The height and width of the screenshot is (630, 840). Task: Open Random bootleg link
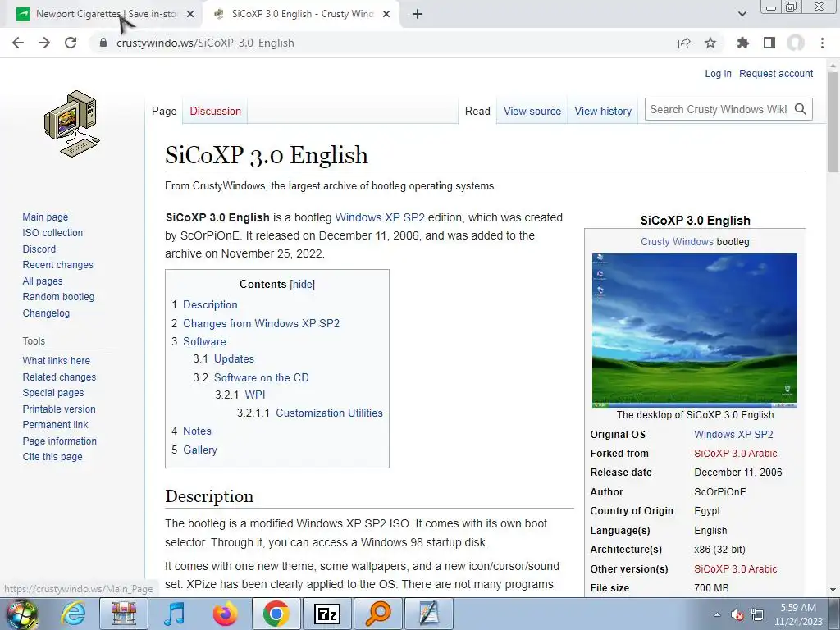(x=58, y=297)
